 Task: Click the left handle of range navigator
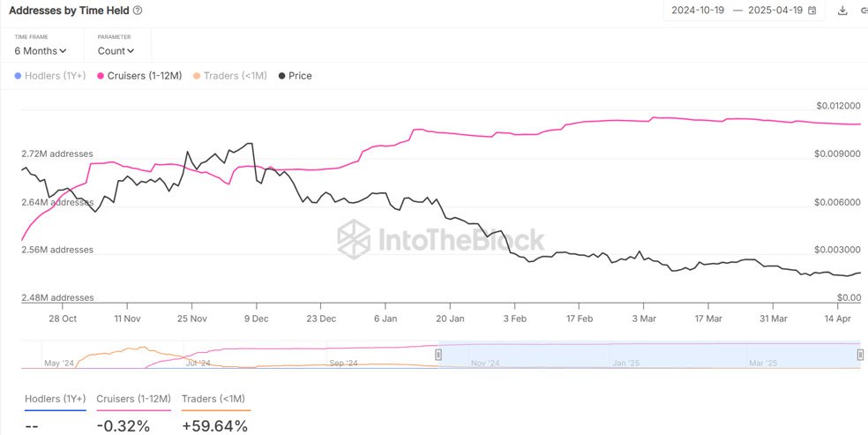[438, 355]
